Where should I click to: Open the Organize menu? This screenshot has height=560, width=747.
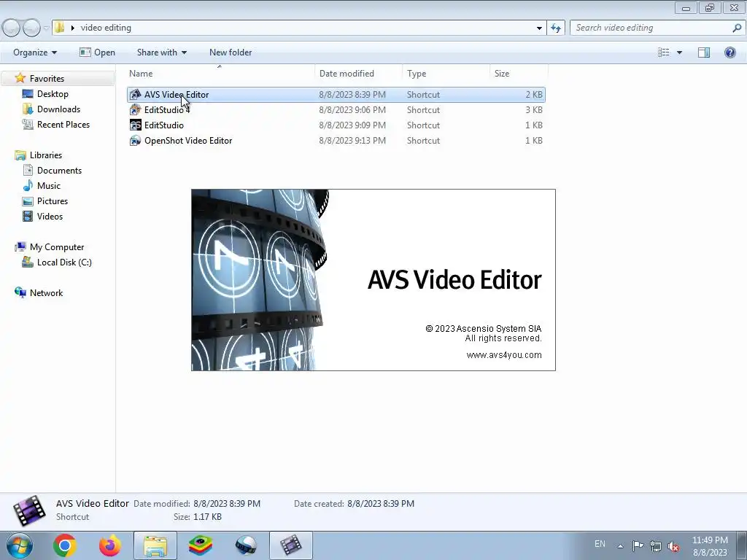pos(35,52)
